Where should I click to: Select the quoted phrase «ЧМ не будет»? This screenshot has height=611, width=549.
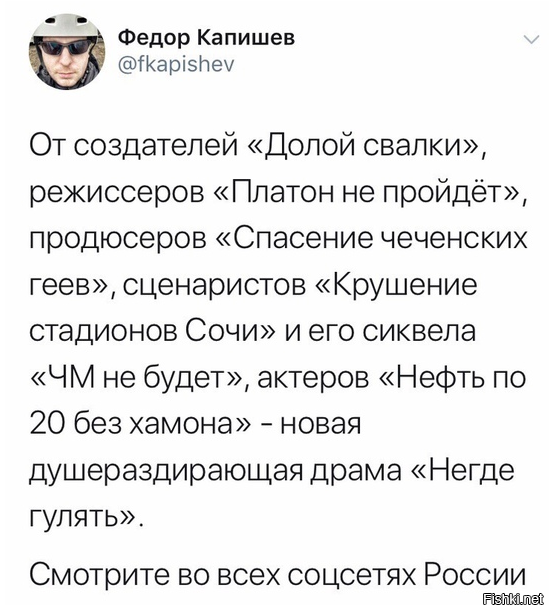click(x=139, y=376)
